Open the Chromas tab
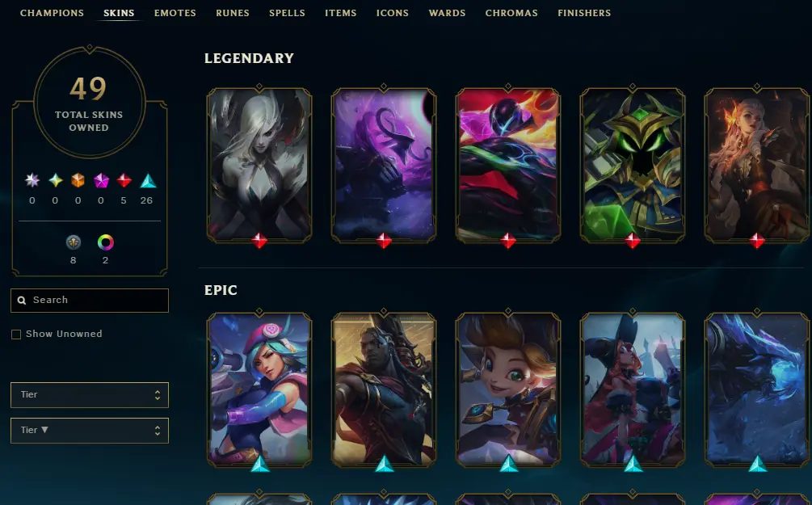 [x=511, y=13]
